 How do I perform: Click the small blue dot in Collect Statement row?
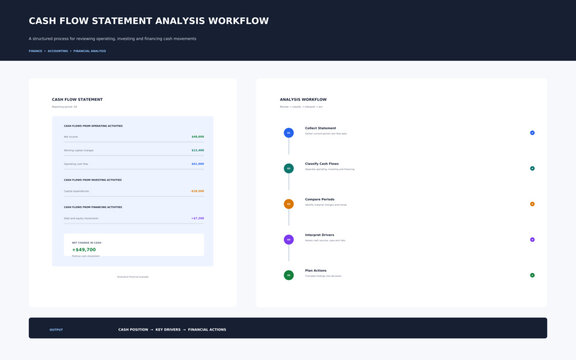coord(532,133)
